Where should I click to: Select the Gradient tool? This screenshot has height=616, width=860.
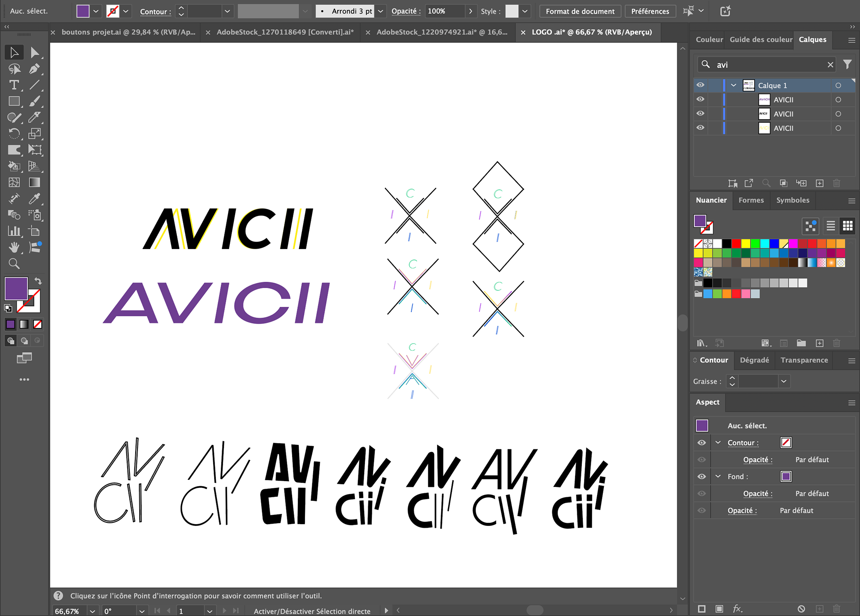pyautogui.click(x=34, y=182)
